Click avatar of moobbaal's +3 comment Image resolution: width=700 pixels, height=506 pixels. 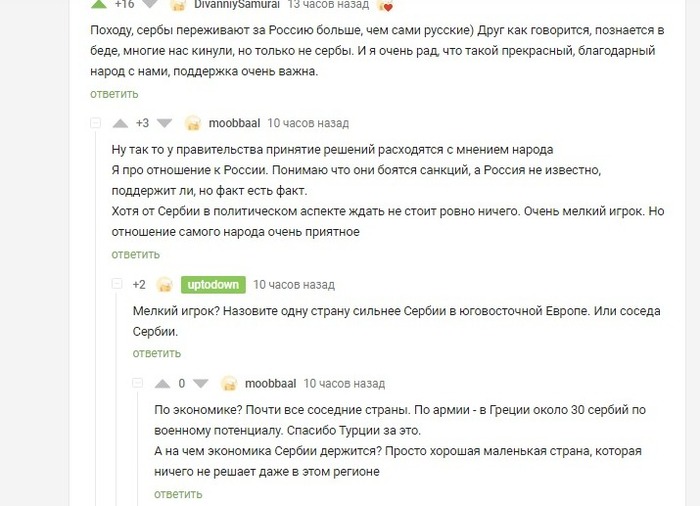click(193, 123)
